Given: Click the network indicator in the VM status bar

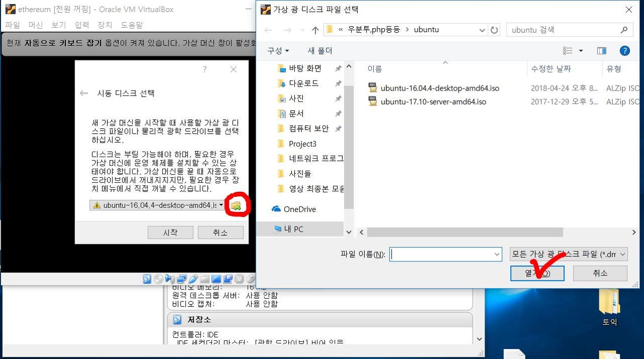Looking at the screenshot, I should pyautogui.click(x=182, y=279).
